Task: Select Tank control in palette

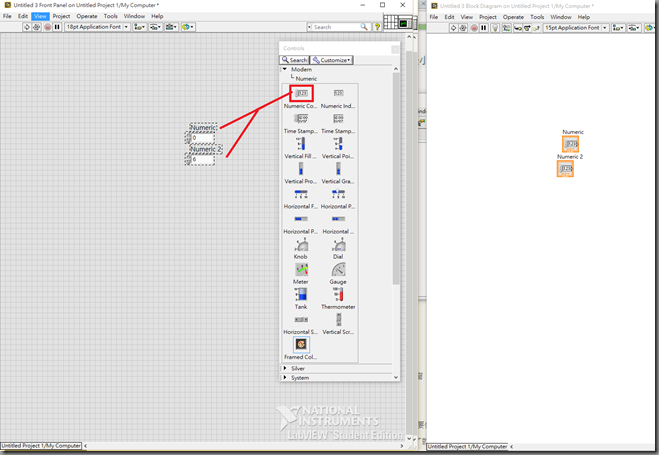Action: pos(301,295)
